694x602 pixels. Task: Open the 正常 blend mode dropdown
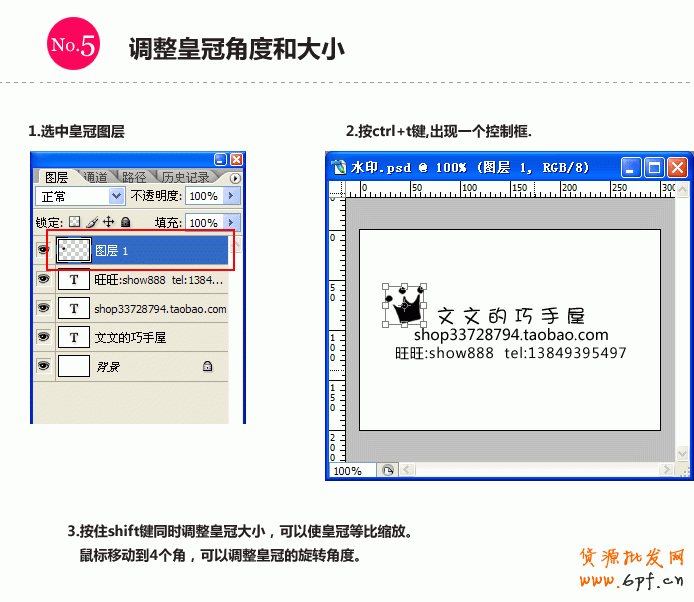pos(116,196)
